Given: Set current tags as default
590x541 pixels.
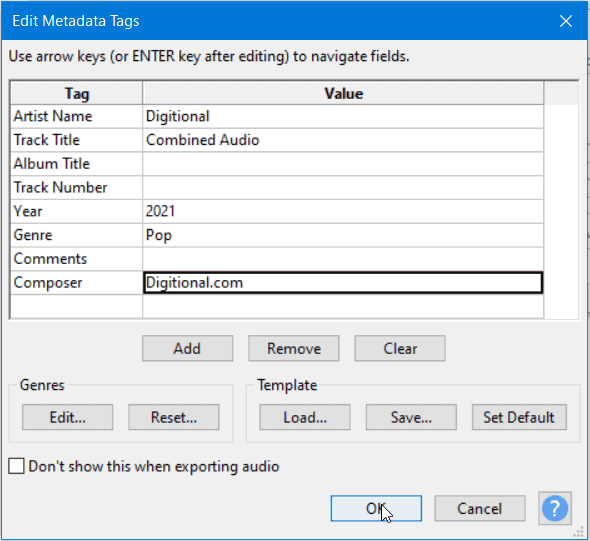Looking at the screenshot, I should (519, 417).
